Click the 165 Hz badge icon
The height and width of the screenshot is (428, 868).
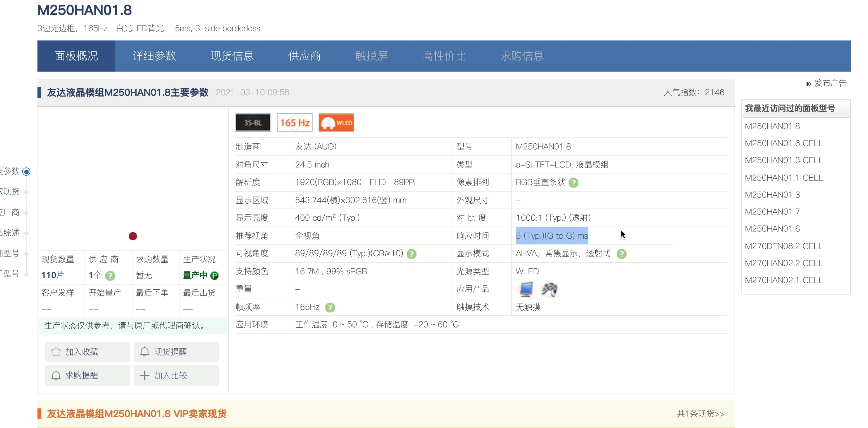pos(295,123)
